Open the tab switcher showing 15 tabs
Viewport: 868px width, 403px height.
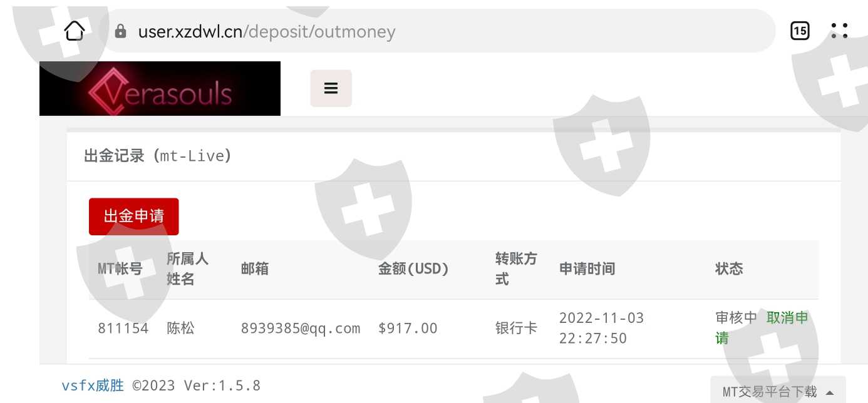coord(800,31)
